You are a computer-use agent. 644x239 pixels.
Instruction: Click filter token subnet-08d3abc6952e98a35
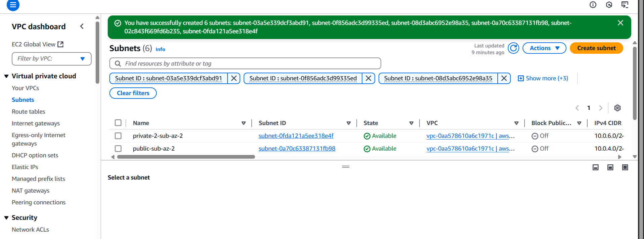(438, 78)
